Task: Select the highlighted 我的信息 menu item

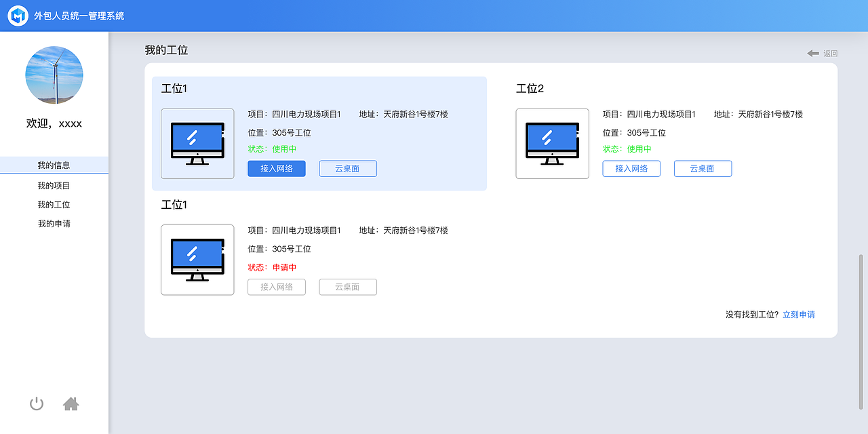Action: coord(54,164)
